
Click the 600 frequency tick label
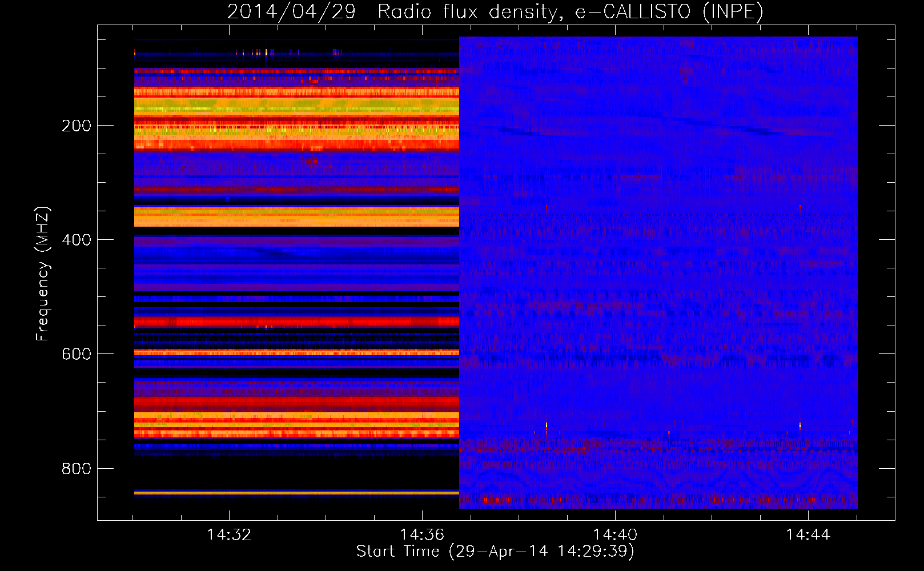point(77,354)
